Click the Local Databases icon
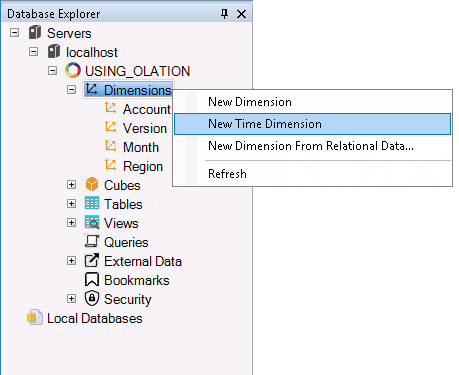 coord(35,317)
